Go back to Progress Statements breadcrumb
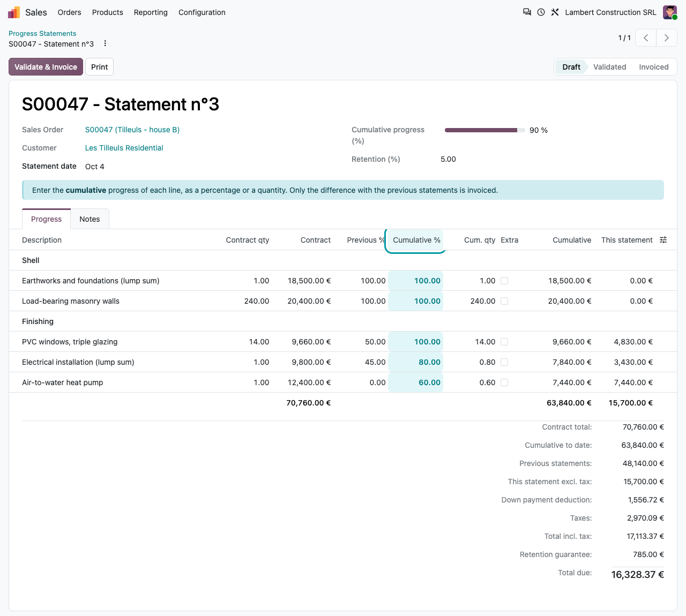The width and height of the screenshot is (686, 616). tap(42, 33)
